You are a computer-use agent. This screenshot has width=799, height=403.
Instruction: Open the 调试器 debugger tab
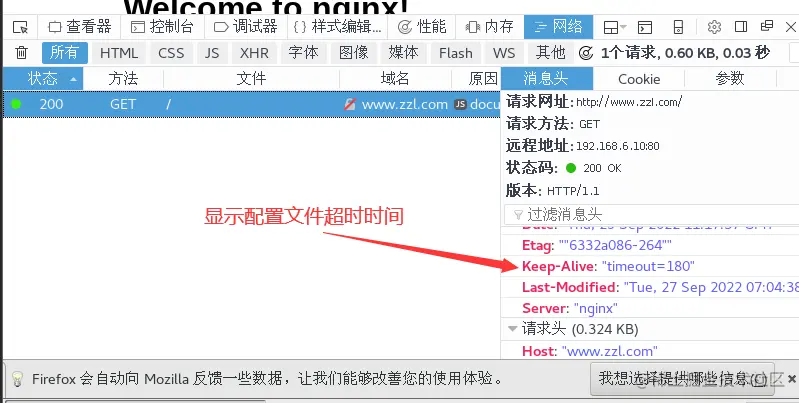246,26
